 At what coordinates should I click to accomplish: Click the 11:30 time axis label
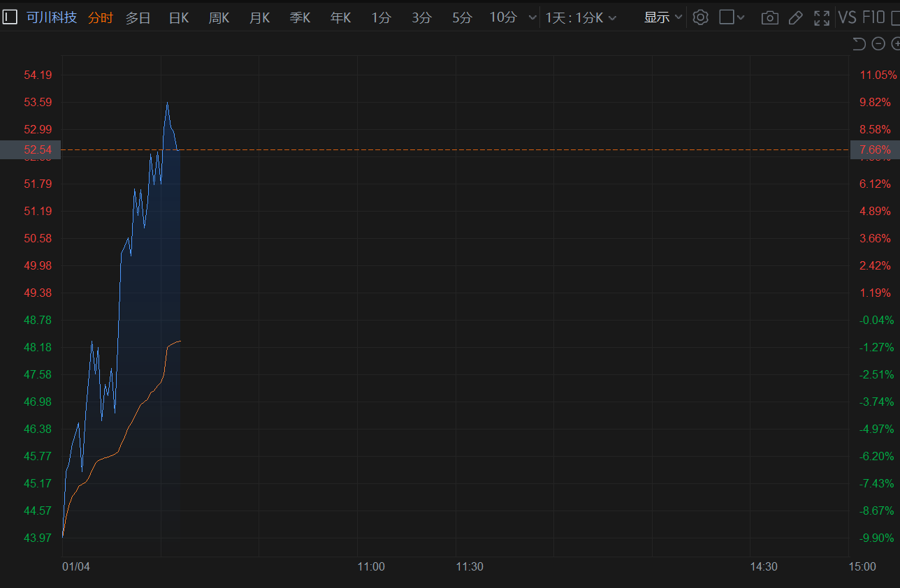click(470, 566)
